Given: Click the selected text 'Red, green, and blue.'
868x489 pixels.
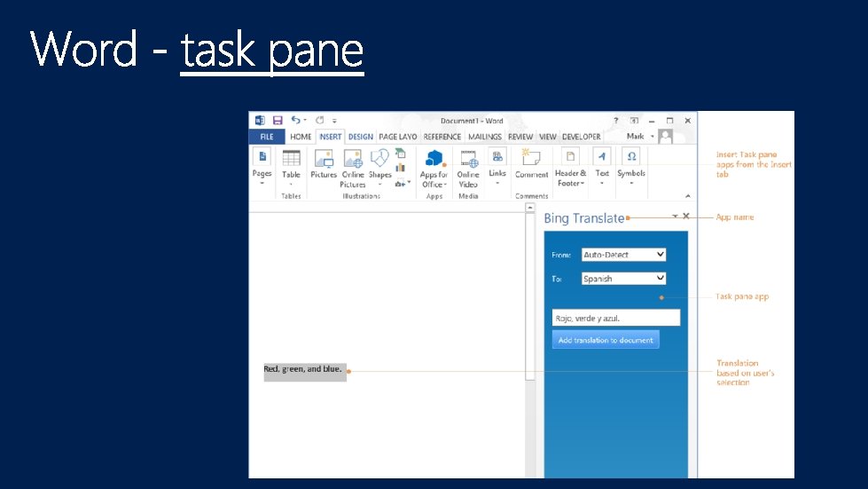Looking at the screenshot, I should pyautogui.click(x=303, y=369).
